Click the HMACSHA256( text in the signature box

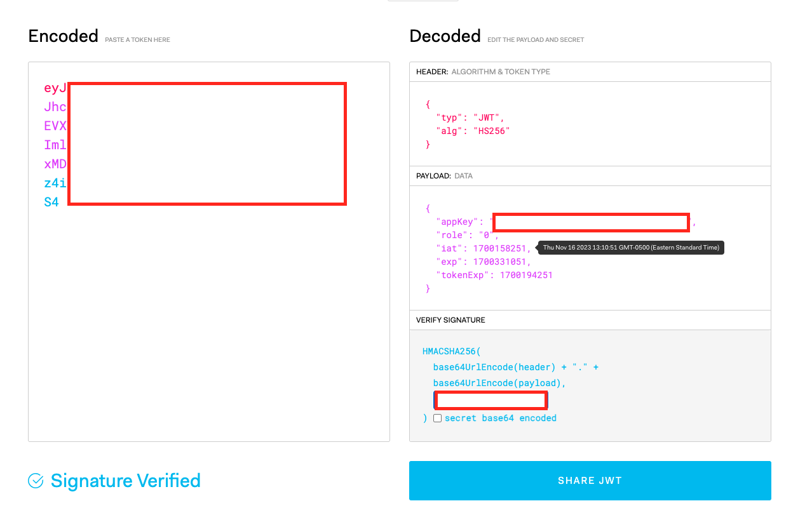coord(450,351)
